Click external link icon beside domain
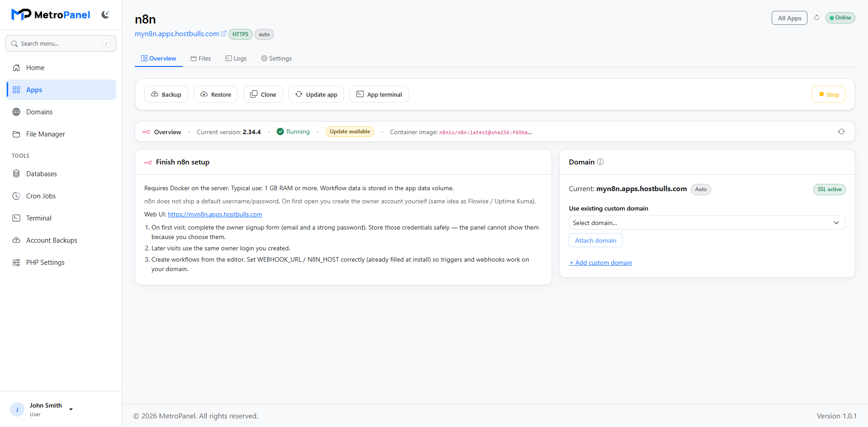868x427 pixels. (x=223, y=34)
